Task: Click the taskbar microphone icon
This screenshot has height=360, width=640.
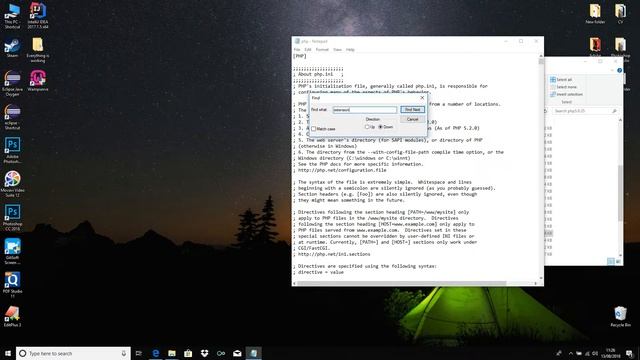Action: tap(124, 353)
